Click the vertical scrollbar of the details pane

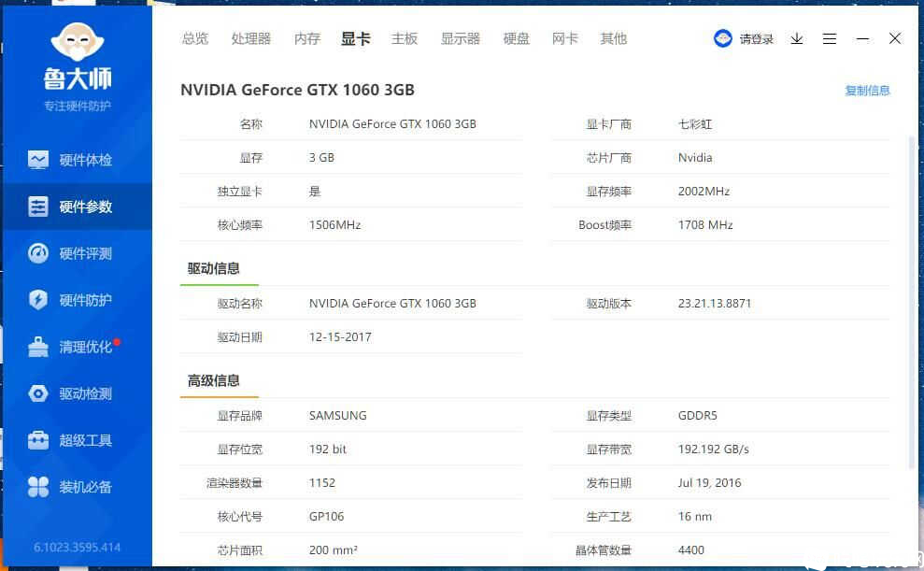point(912,302)
